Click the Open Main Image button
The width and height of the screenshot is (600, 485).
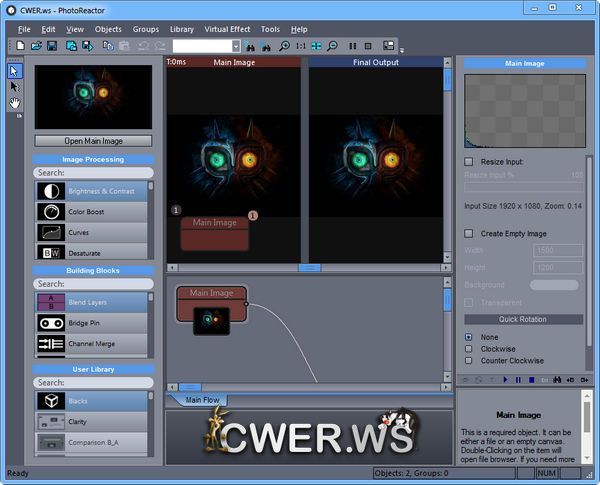click(x=94, y=141)
